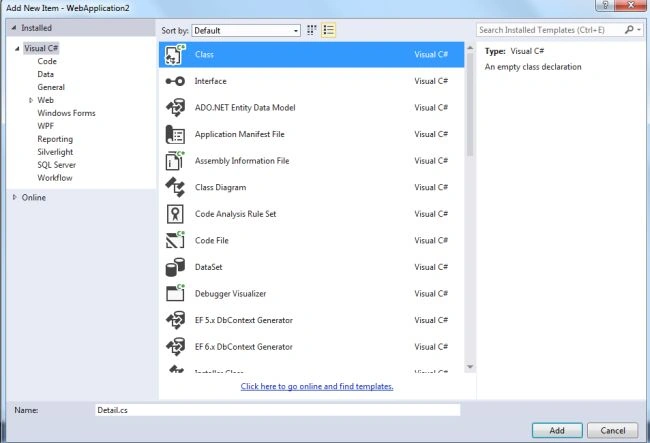This screenshot has width=650, height=443.
Task: Open the search options dropdown arrow
Action: 639,29
